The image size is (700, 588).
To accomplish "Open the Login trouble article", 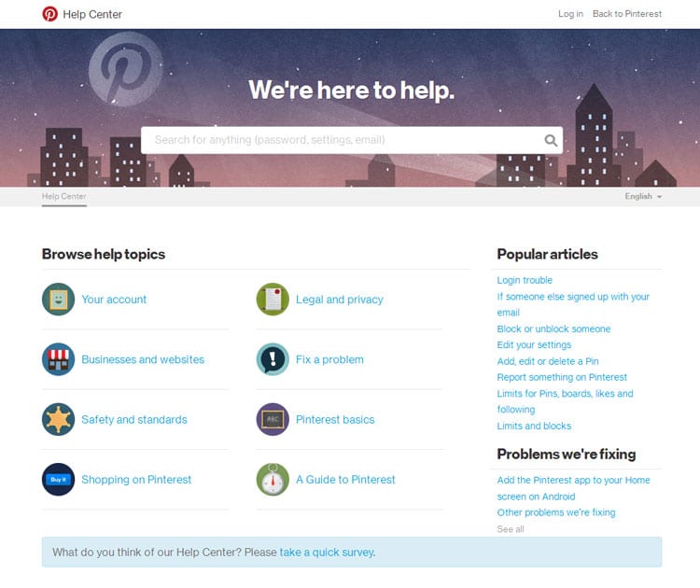I will 525,280.
